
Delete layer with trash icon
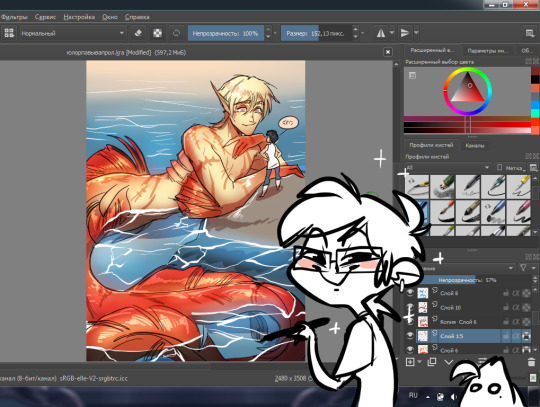(531, 362)
